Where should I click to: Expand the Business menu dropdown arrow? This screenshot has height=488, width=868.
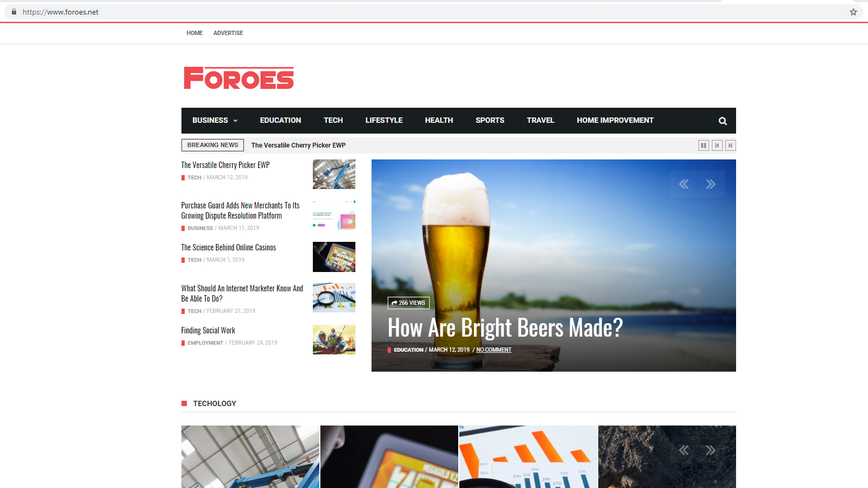click(235, 121)
